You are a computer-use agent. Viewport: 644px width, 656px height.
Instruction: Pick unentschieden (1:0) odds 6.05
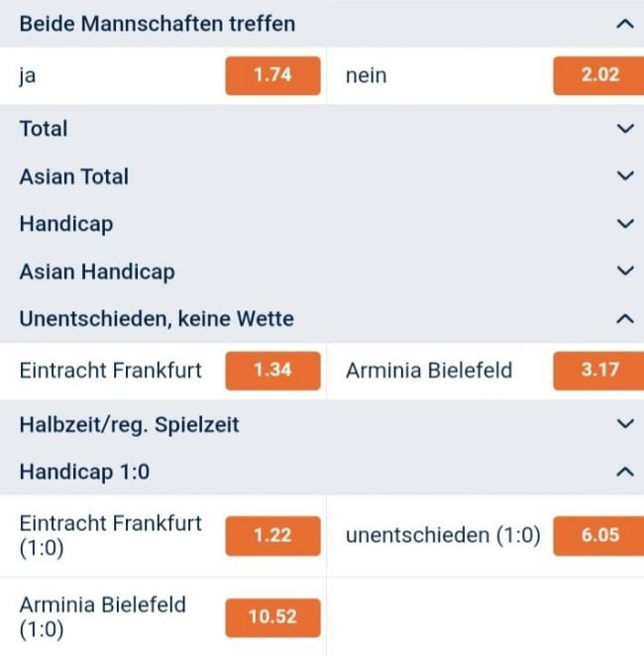pyautogui.click(x=599, y=535)
